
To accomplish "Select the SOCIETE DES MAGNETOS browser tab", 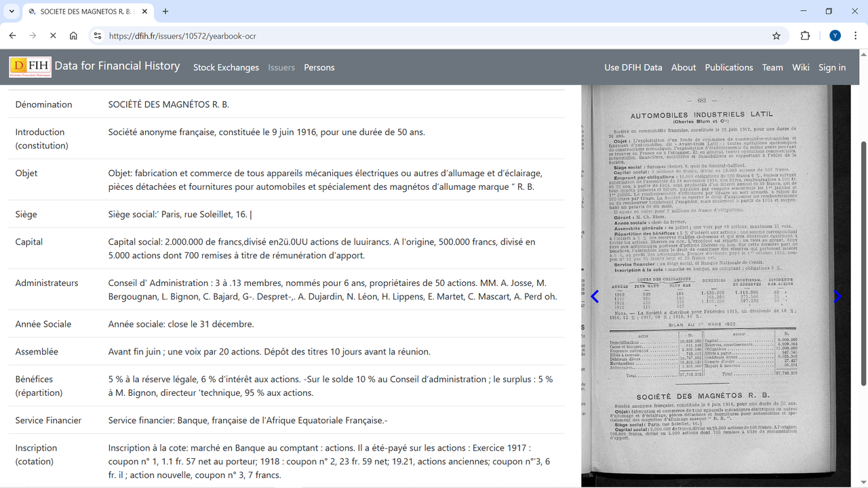I will click(88, 12).
